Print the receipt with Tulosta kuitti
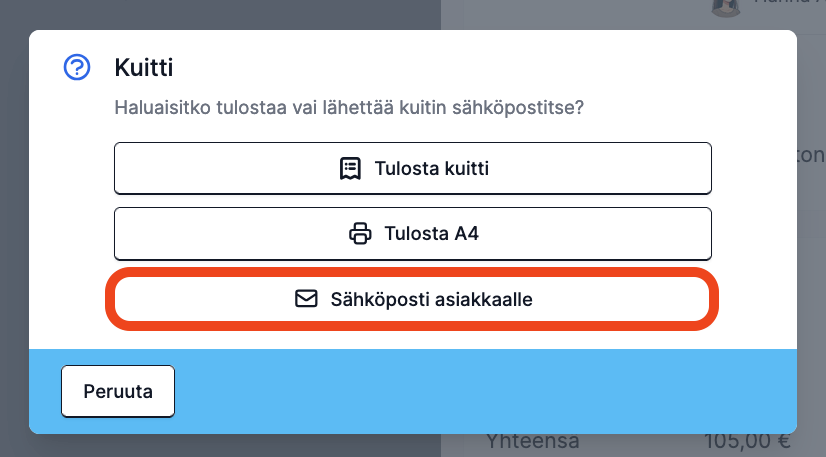Screen dimensions: 826x457 click(413, 168)
